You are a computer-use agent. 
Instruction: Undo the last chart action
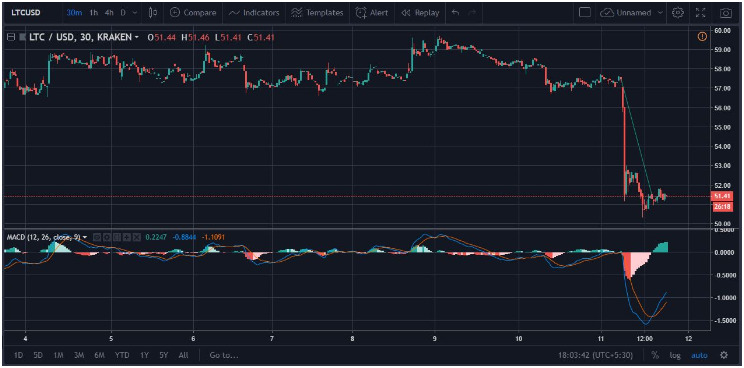[x=456, y=13]
